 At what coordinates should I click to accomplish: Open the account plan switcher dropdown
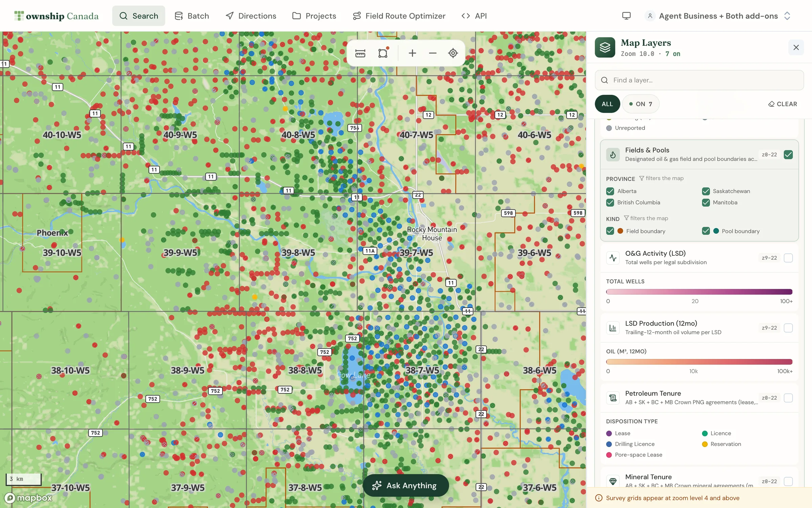point(718,16)
